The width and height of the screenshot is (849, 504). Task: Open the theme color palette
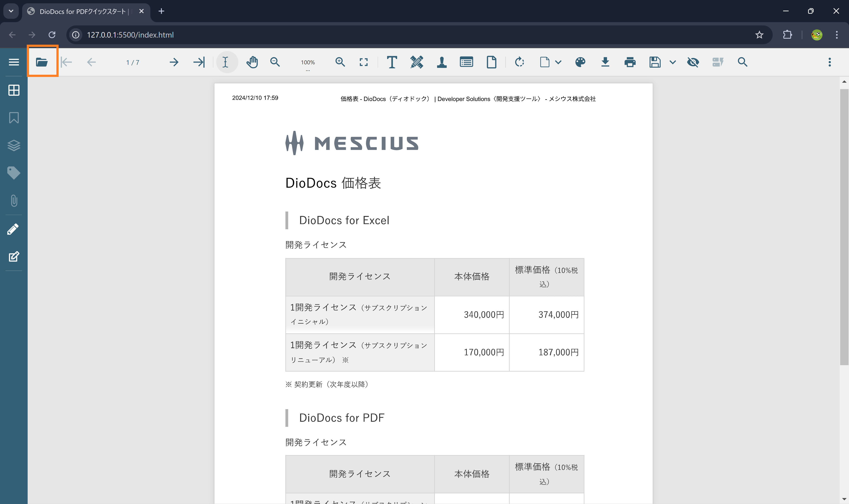[580, 62]
